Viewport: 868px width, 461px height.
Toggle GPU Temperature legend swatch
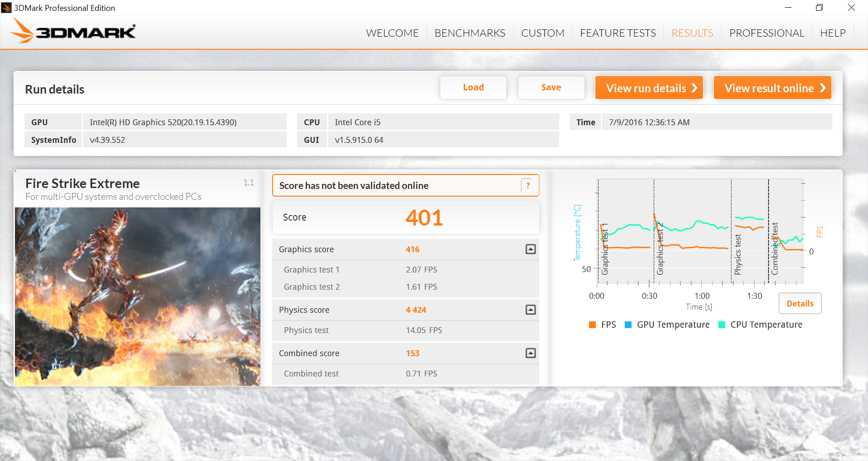click(x=628, y=325)
